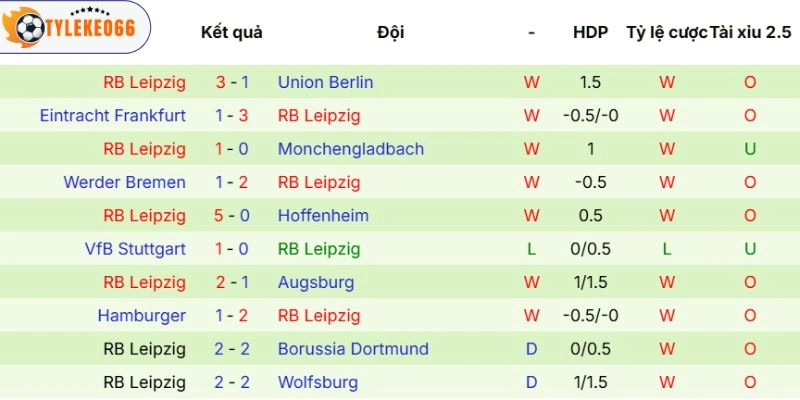Select the Augsburg team link
The width and height of the screenshot is (800, 400).
coord(316,282)
